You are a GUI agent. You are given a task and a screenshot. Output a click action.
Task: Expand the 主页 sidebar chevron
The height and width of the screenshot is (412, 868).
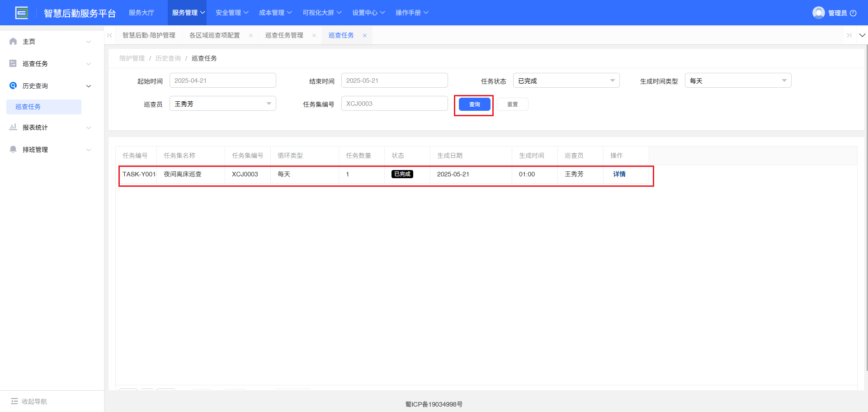[89, 42]
